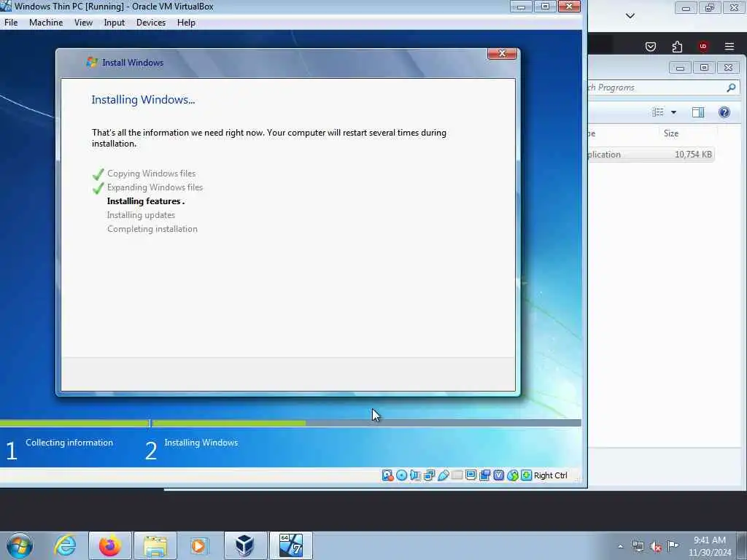
Task: Click the optical drive indicator in VirtualBox status bar
Action: (402, 475)
